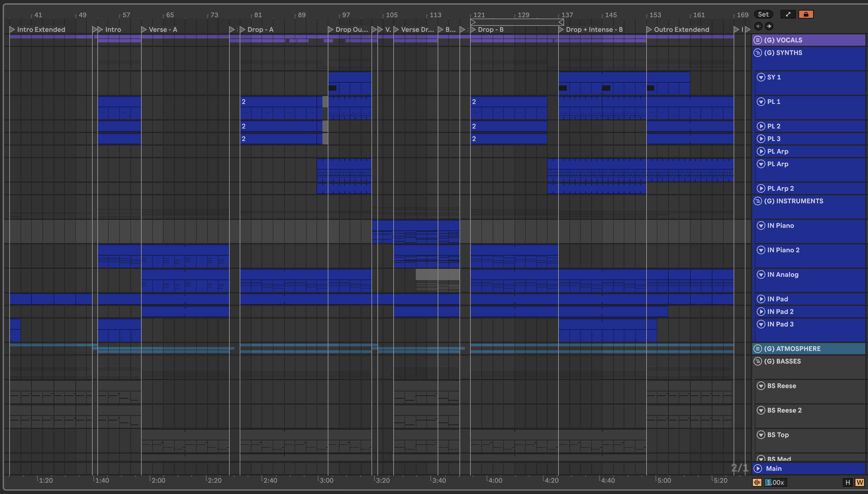Screen dimensions: 868x494
Task: Unfold the PL 2 track
Action: [x=761, y=126]
